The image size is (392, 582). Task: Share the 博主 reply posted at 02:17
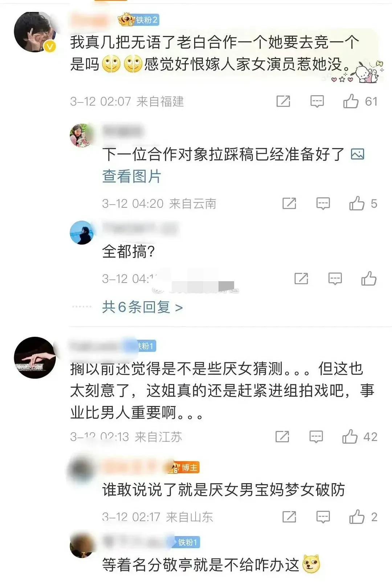[x=289, y=517]
